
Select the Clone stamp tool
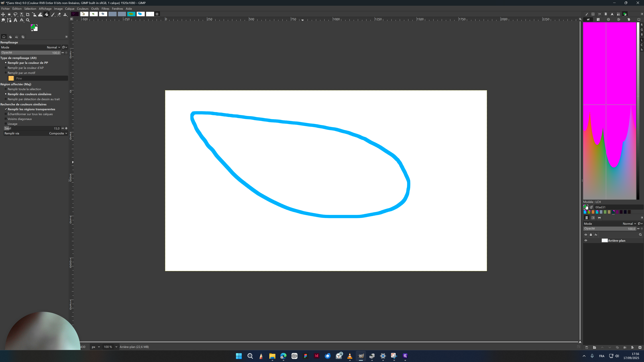coord(65,14)
